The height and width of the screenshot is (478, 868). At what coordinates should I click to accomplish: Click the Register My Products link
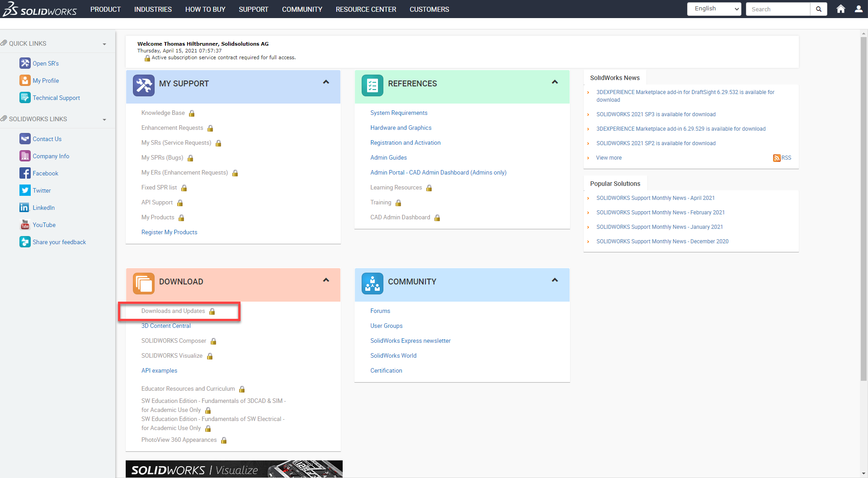pos(169,232)
